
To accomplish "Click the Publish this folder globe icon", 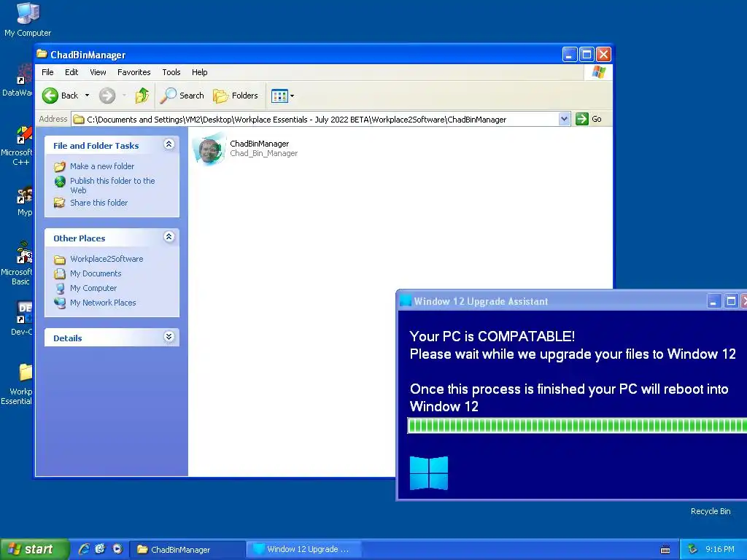I will tap(60, 182).
